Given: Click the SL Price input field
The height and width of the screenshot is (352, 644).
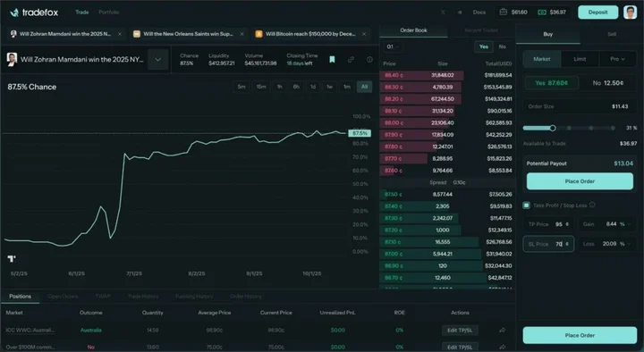Looking at the screenshot, I should click(548, 244).
